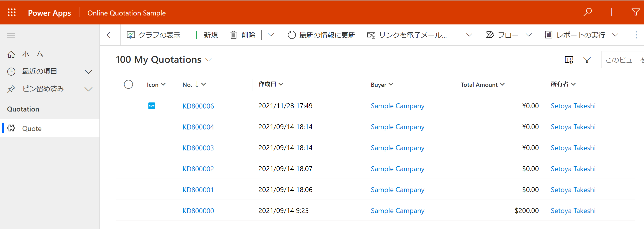Open quotation KD800000
This screenshot has height=229, width=644.
[198, 211]
